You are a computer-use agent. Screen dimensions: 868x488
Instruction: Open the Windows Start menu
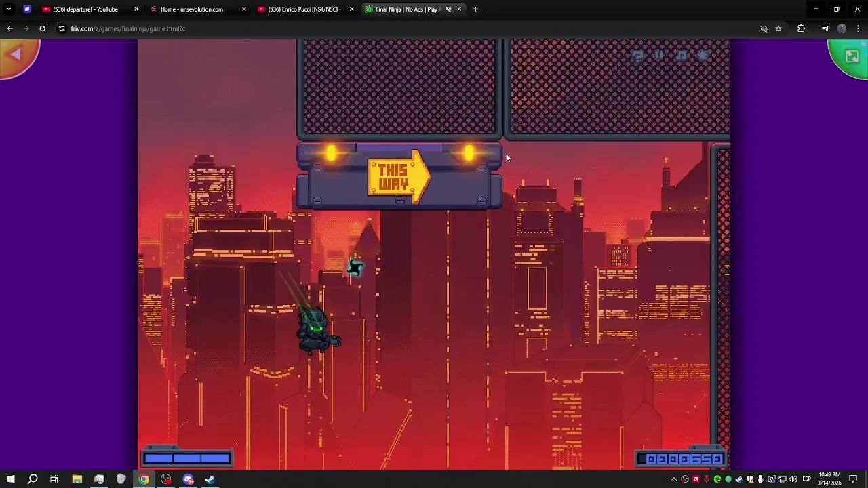pos(10,479)
